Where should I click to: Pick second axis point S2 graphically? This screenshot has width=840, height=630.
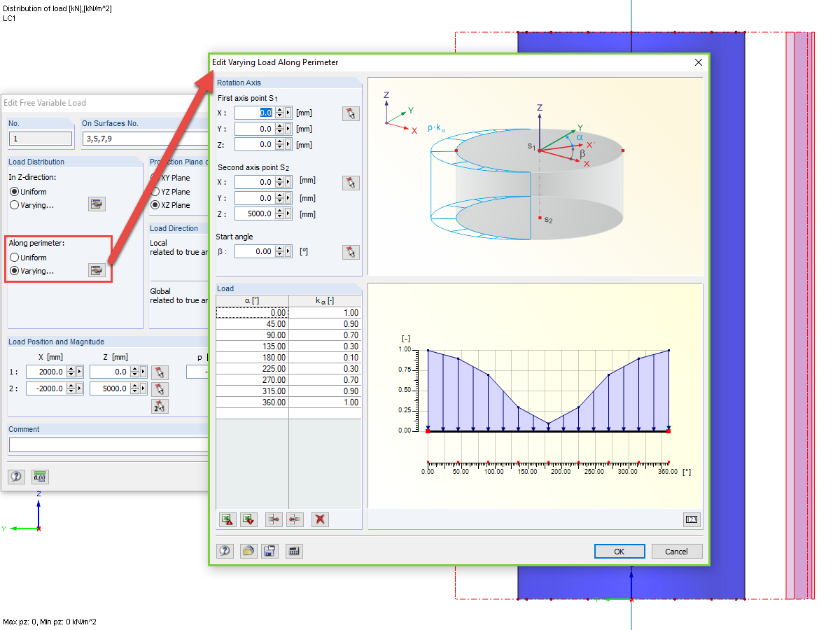(351, 182)
